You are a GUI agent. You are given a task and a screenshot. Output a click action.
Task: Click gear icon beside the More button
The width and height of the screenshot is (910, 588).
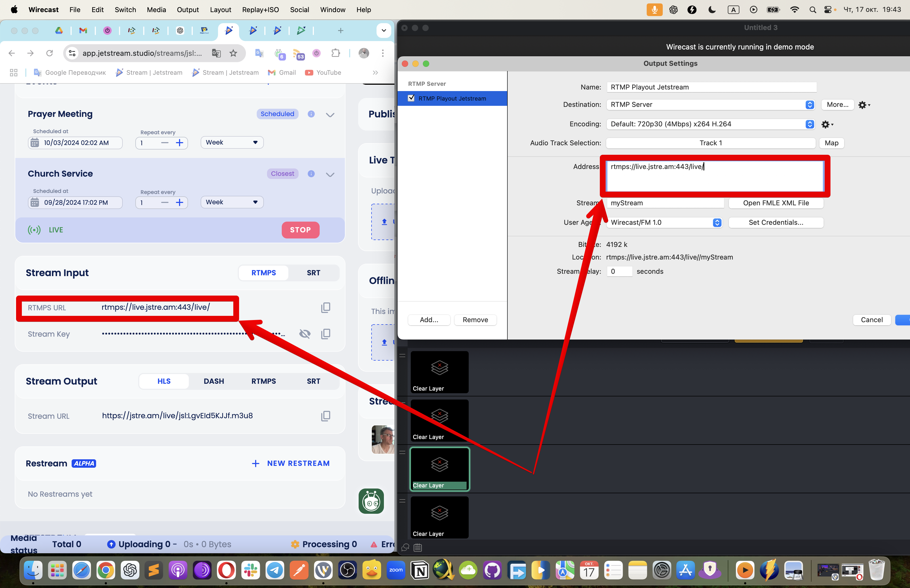[x=864, y=104]
